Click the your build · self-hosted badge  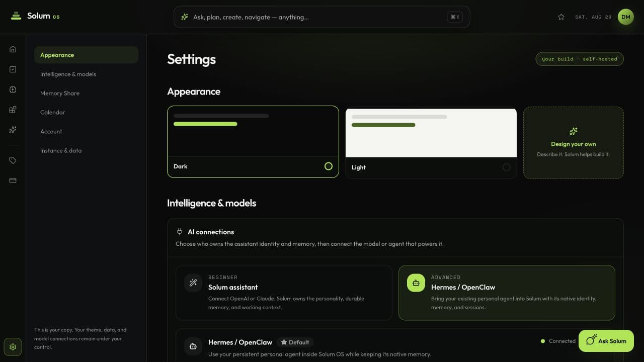tap(580, 59)
